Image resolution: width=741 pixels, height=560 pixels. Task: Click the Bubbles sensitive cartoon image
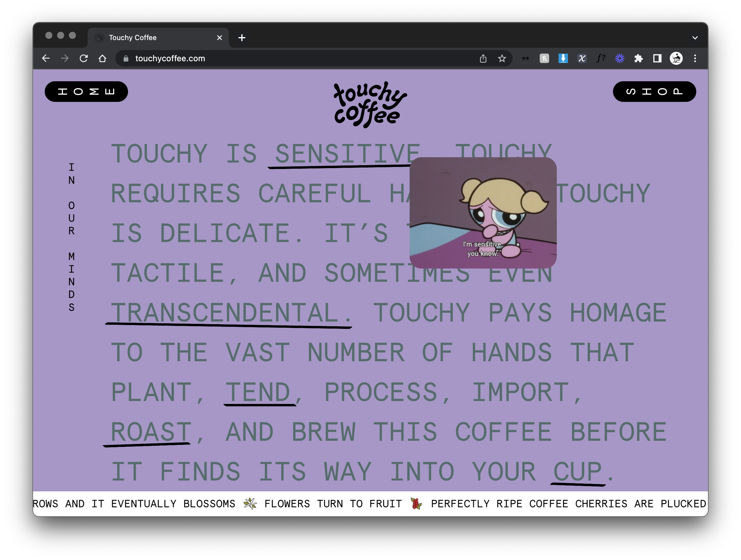click(x=483, y=213)
